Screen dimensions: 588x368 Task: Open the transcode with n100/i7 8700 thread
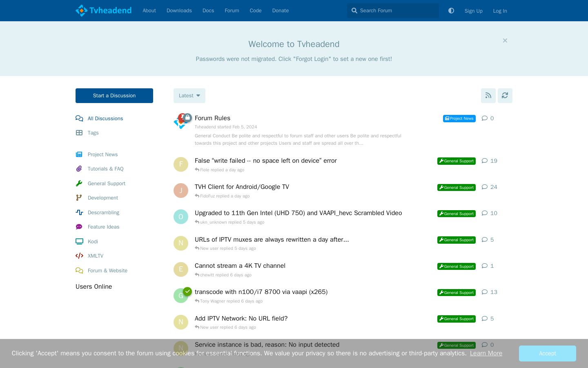(261, 292)
